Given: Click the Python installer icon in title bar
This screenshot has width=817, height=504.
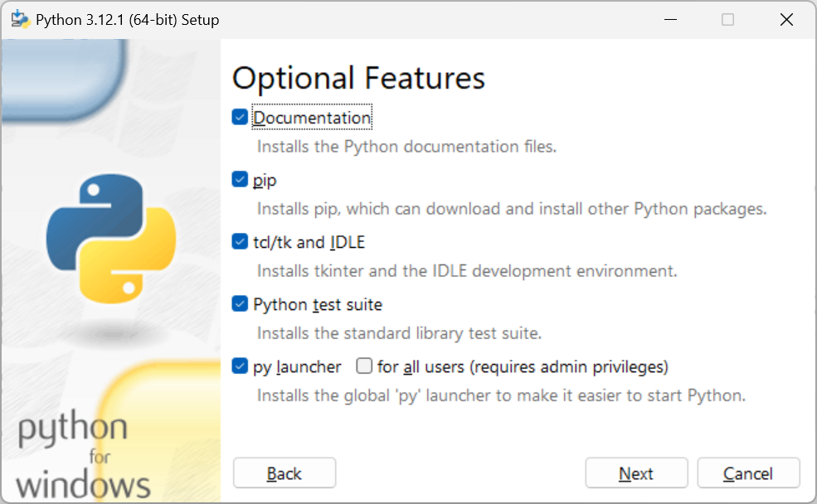Looking at the screenshot, I should [x=20, y=19].
